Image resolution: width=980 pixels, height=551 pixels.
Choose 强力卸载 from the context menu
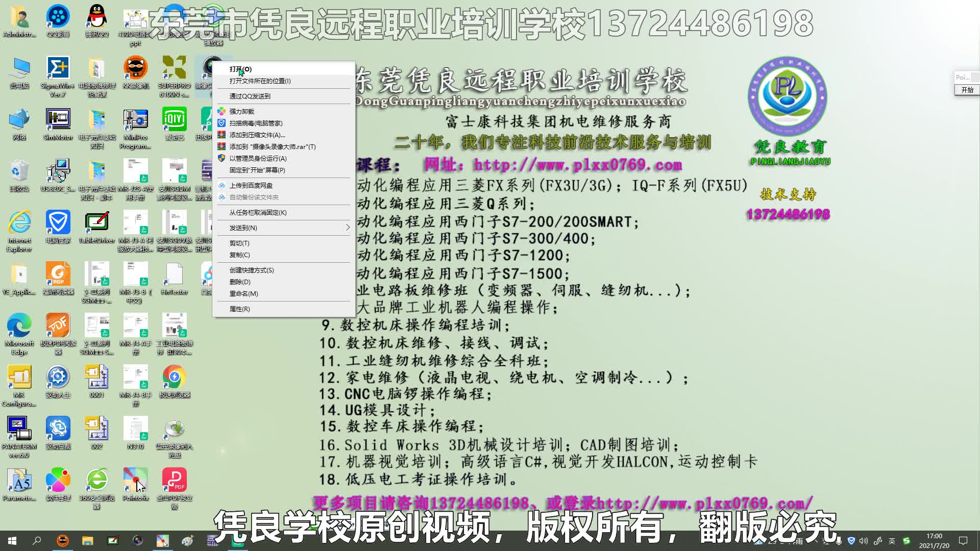tap(284, 111)
